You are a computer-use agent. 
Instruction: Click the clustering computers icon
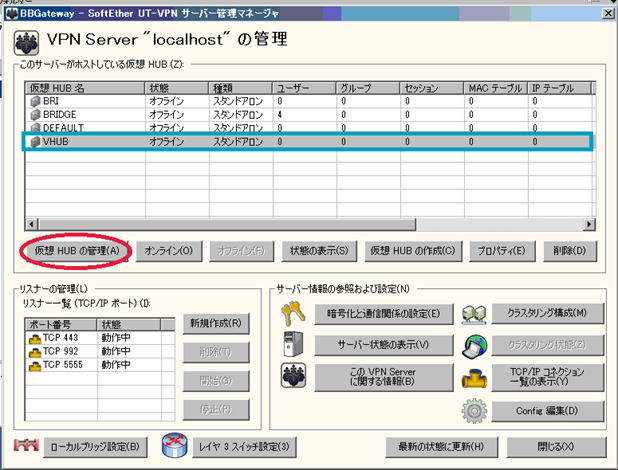point(474,314)
